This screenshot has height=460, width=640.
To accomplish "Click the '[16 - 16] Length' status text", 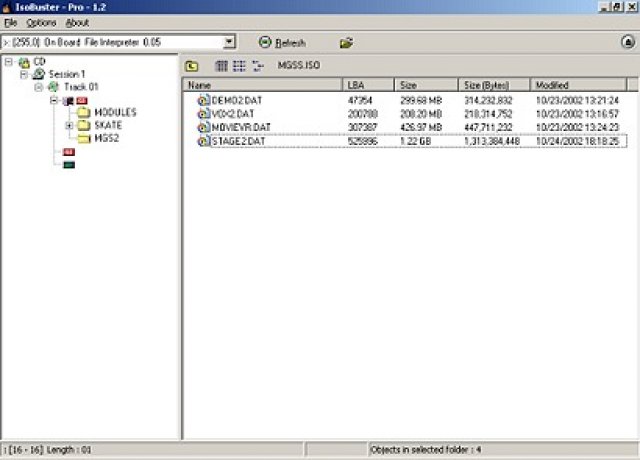I will click(x=48, y=450).
